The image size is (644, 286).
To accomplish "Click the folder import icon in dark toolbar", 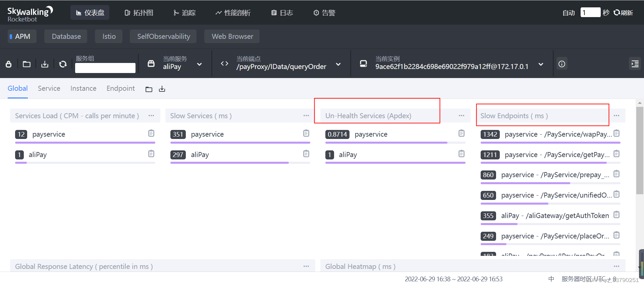I will 26,64.
